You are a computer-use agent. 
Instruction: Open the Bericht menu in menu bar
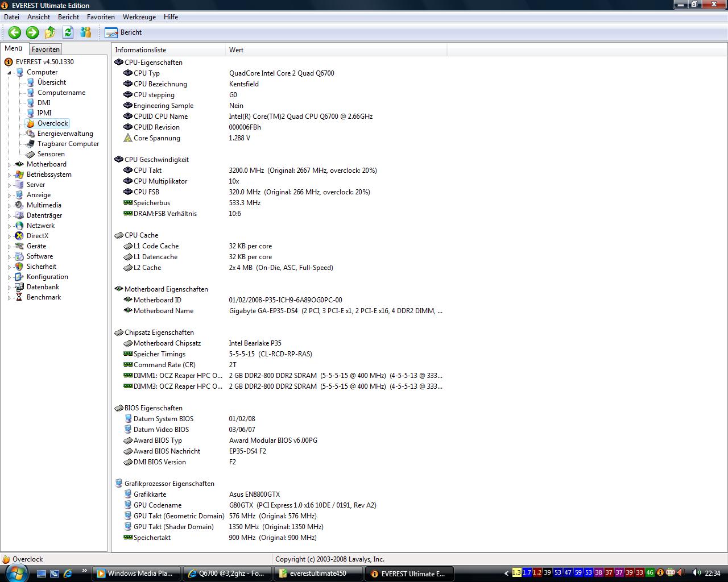pos(68,17)
